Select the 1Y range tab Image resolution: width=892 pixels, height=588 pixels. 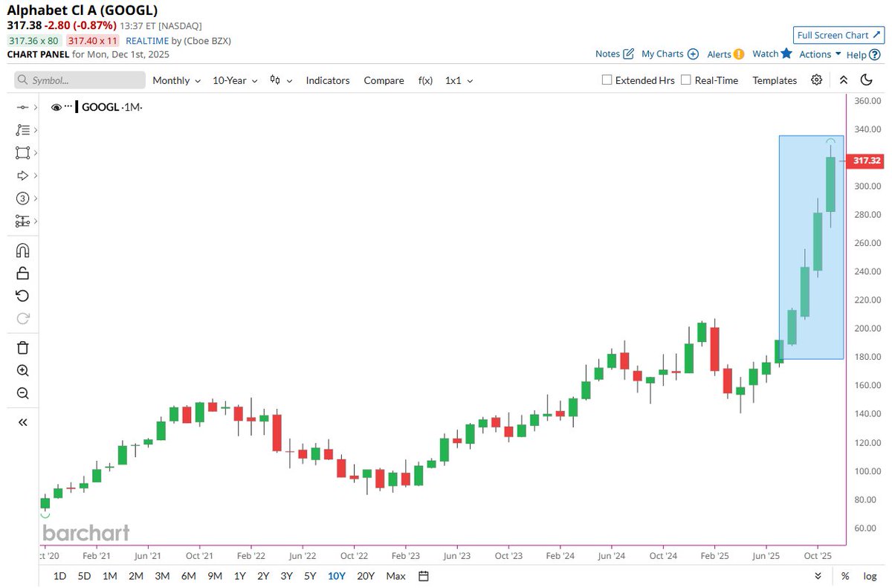click(x=240, y=576)
